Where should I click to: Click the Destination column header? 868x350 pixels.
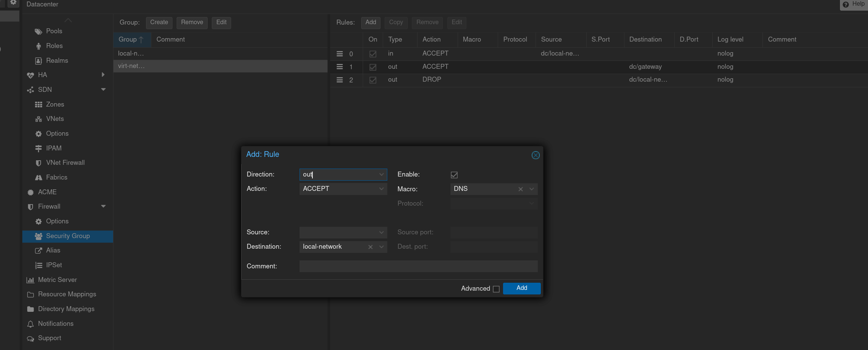pyautogui.click(x=649, y=39)
